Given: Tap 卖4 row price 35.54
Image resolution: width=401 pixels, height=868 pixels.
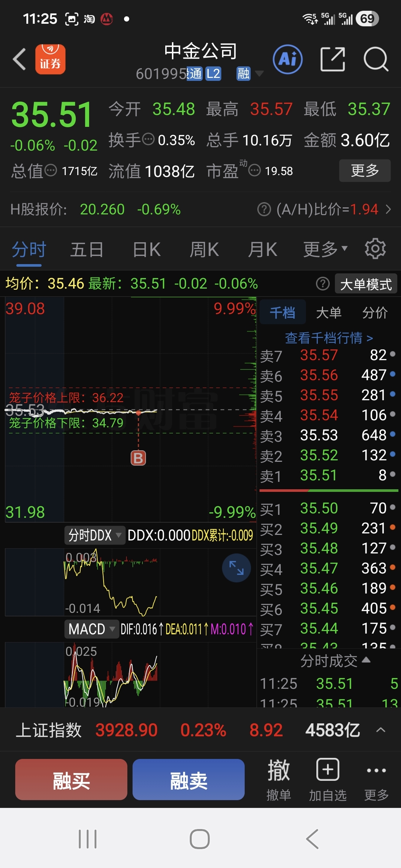Looking at the screenshot, I should coord(319,415).
